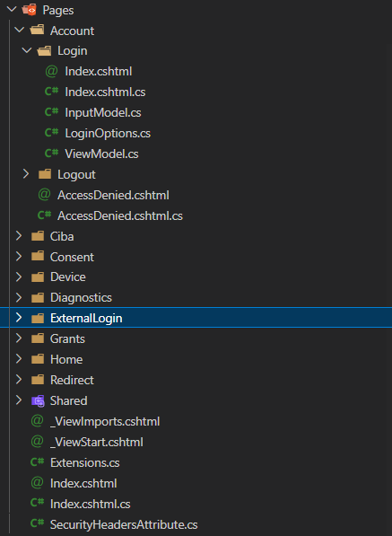Click the Grants folder icon

(38, 338)
